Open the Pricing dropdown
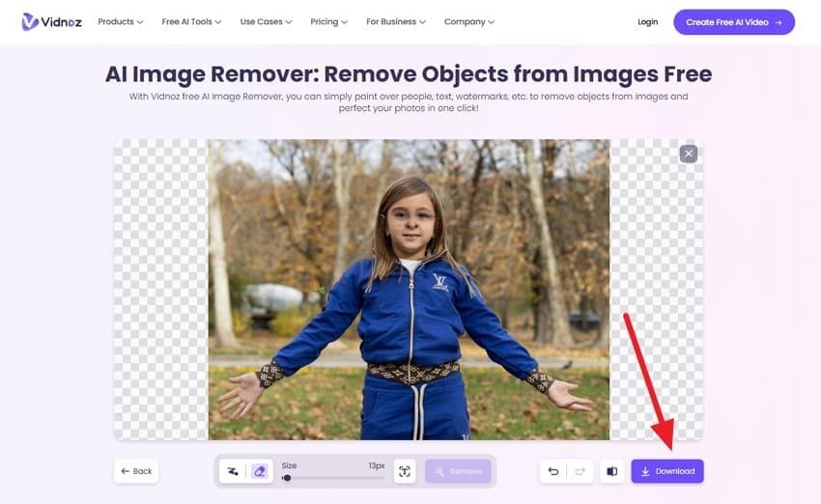The height and width of the screenshot is (504, 821). point(328,22)
